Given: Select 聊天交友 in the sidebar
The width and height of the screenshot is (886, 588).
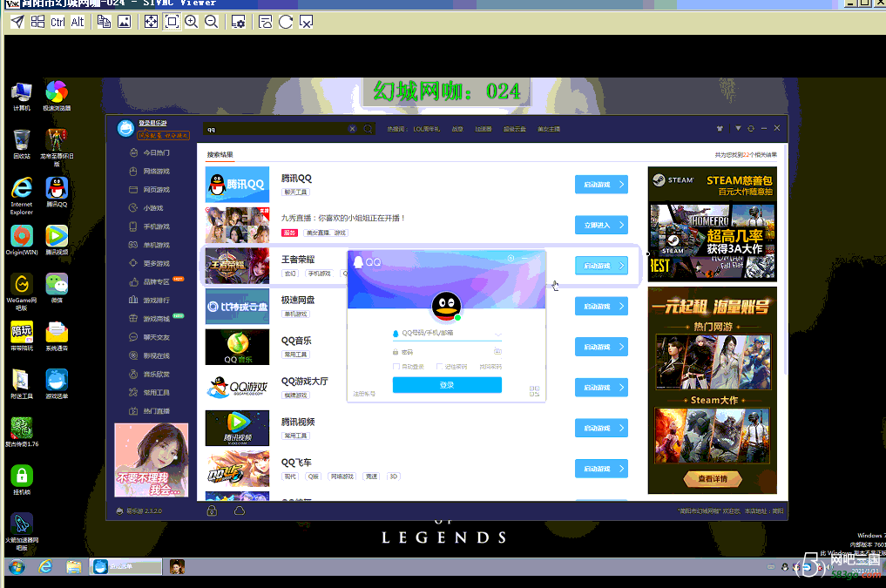Looking at the screenshot, I should (151, 337).
